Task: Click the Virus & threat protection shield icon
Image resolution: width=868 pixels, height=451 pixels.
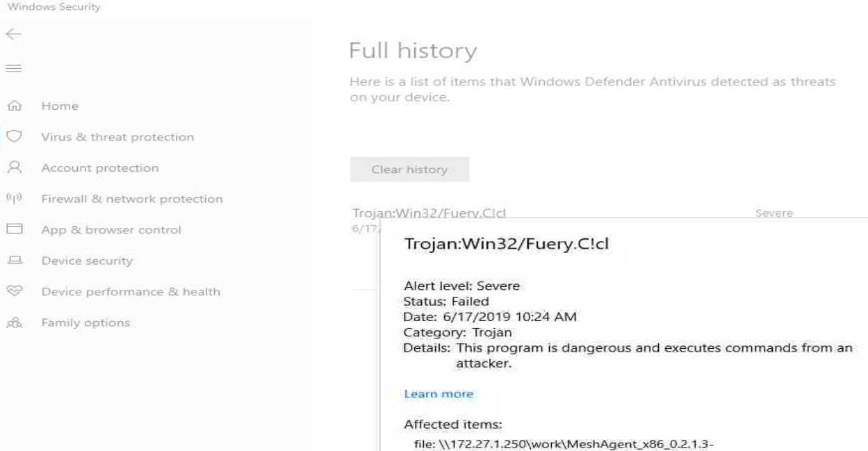Action: point(14,136)
